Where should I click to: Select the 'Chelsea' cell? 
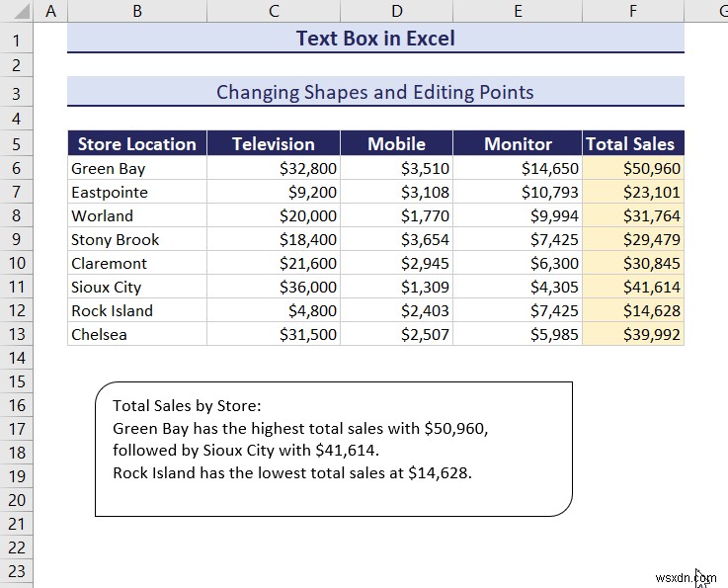click(x=137, y=334)
